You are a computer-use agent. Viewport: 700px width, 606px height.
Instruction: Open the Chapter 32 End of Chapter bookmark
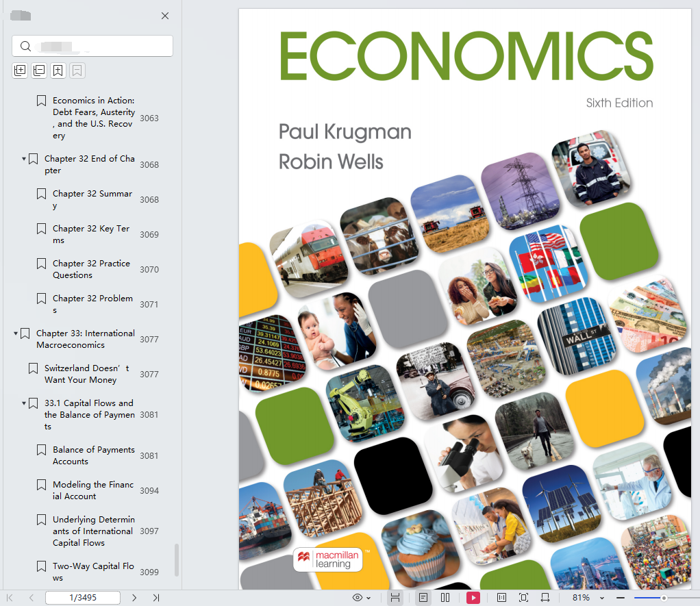click(x=89, y=164)
